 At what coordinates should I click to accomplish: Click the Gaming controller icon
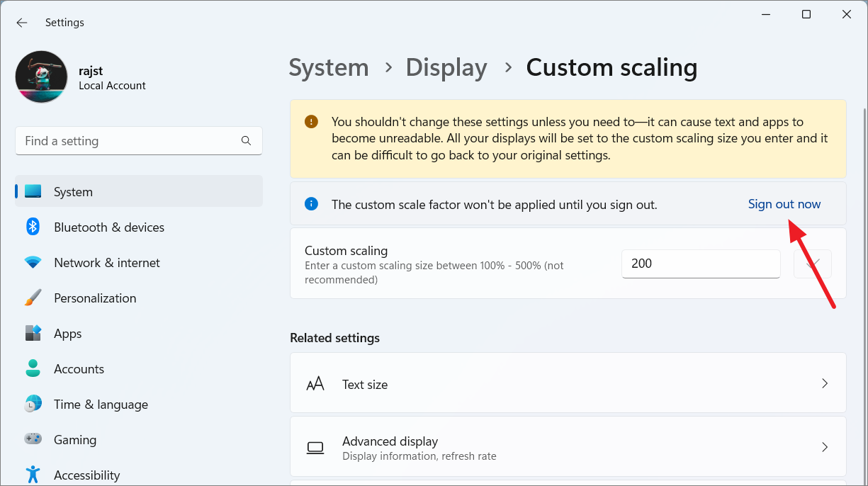(x=33, y=439)
